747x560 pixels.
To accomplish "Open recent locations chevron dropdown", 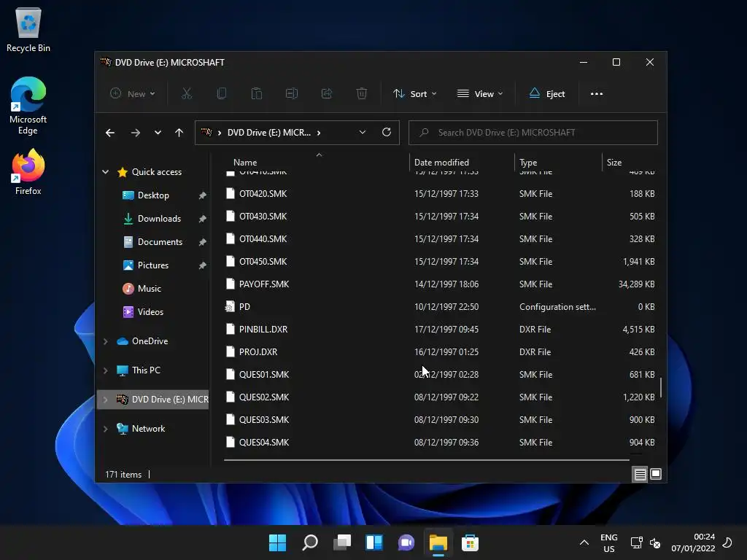I will [158, 133].
